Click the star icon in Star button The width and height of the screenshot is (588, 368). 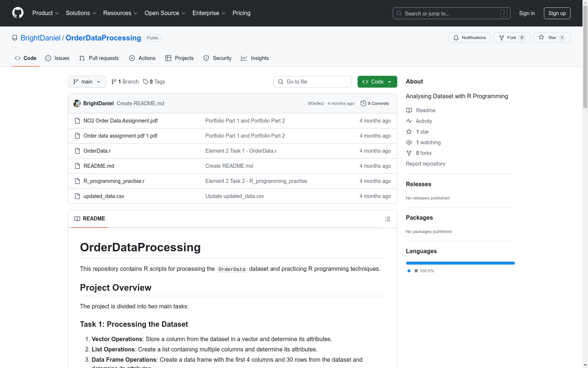click(541, 38)
